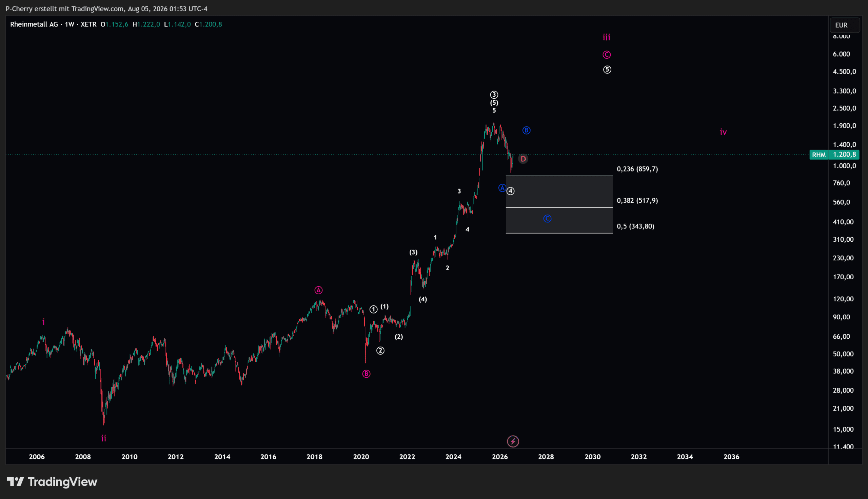Click the 2022 tick on time axis
The image size is (868, 499).
click(407, 457)
